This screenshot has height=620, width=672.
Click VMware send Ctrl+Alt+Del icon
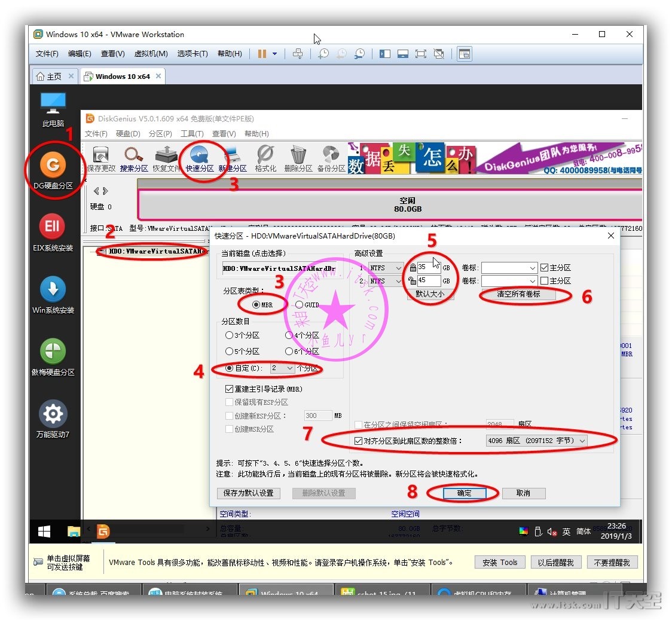(x=297, y=54)
